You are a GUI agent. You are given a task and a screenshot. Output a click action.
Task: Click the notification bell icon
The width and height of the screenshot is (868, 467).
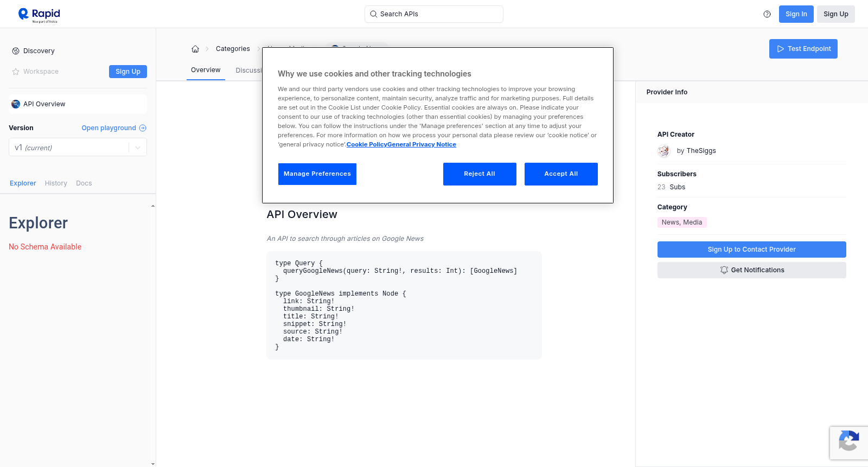pos(724,270)
